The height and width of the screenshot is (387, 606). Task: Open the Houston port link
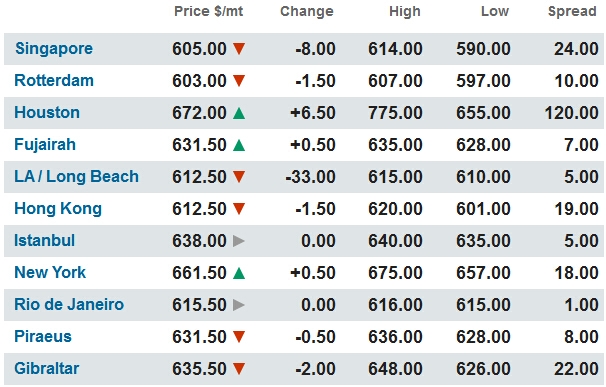click(x=47, y=113)
